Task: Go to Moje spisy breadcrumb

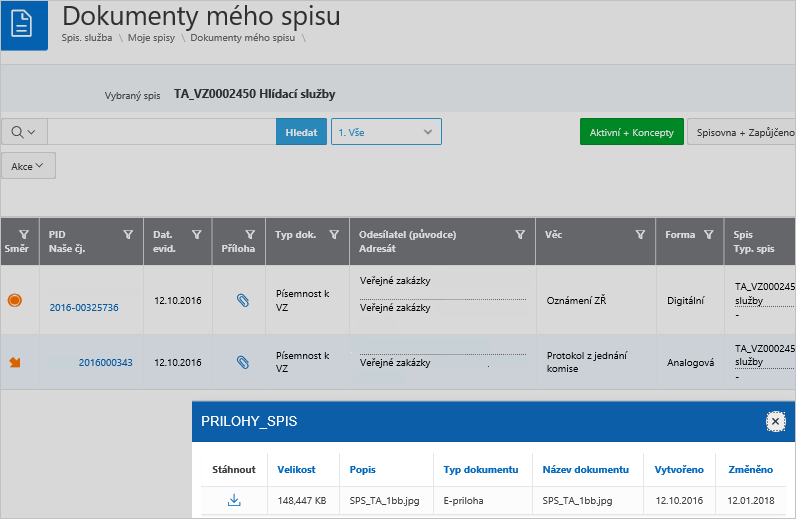Action: [x=150, y=37]
